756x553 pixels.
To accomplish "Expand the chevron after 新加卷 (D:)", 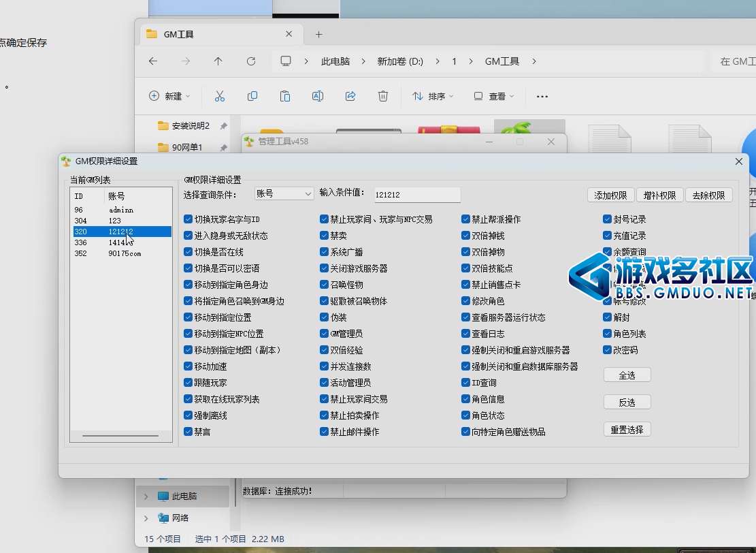I will [x=438, y=61].
